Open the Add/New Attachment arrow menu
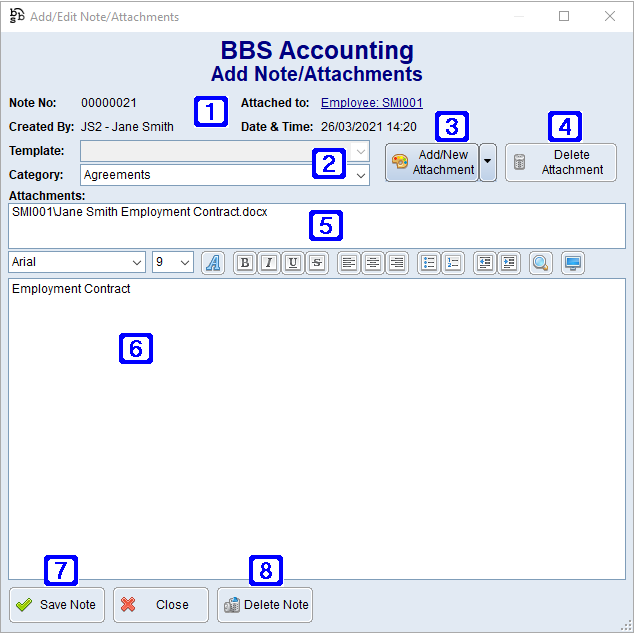The width and height of the screenshot is (635, 634). pos(488,162)
